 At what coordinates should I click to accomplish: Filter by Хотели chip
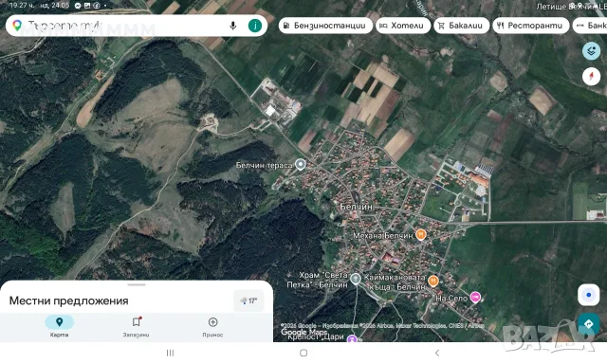pyautogui.click(x=403, y=26)
